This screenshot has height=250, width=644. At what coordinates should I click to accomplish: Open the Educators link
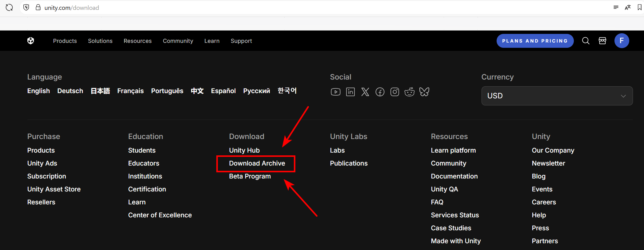144,163
